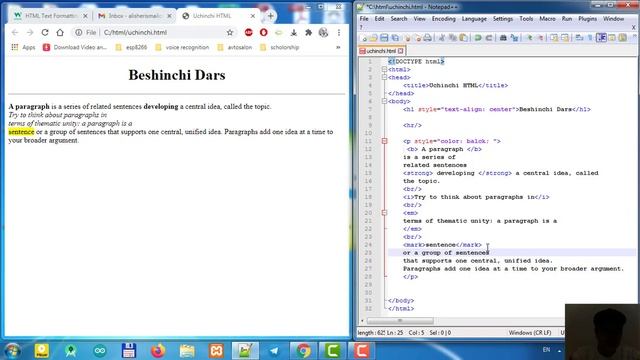Screen dimensions: 640x360
Task: Reload the Chrome page
Action: (45, 32)
